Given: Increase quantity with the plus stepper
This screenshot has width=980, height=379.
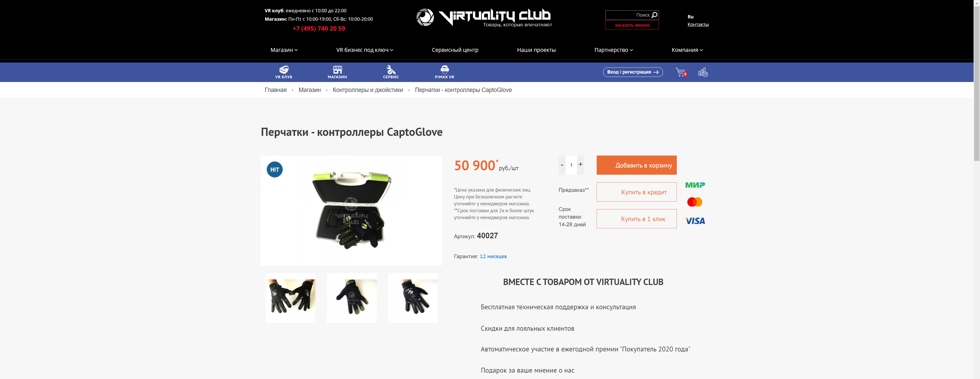Looking at the screenshot, I should [x=580, y=164].
